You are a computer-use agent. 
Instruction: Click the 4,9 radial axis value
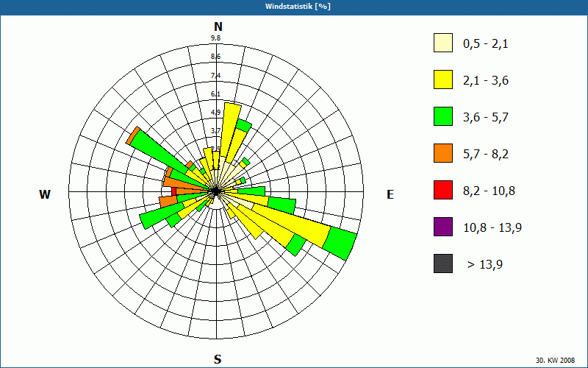click(x=215, y=113)
